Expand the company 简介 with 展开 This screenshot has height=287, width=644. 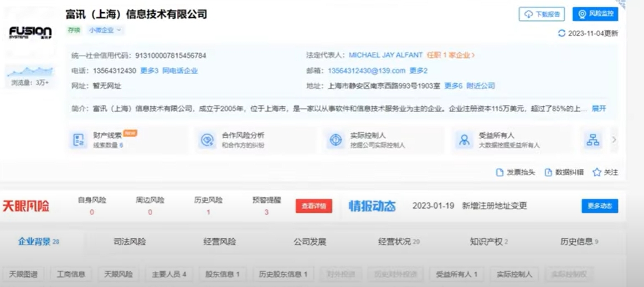pyautogui.click(x=599, y=108)
